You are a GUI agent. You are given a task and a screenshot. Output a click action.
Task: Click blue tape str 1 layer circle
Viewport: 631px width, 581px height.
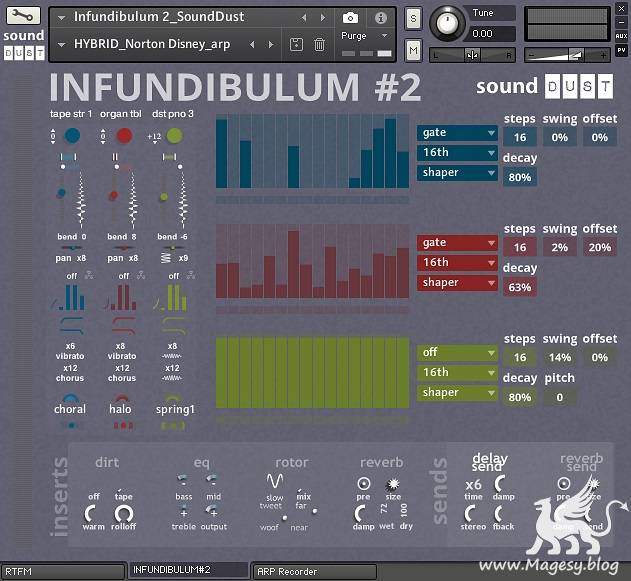pyautogui.click(x=72, y=136)
